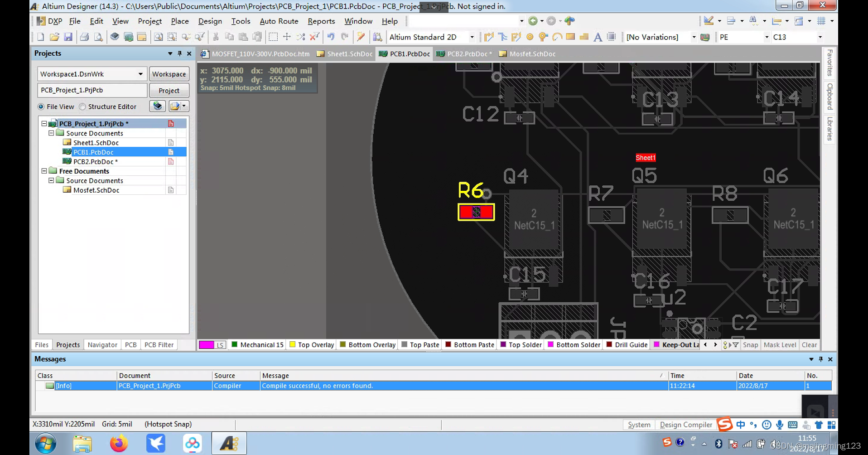Click the Workspace button

(x=169, y=74)
